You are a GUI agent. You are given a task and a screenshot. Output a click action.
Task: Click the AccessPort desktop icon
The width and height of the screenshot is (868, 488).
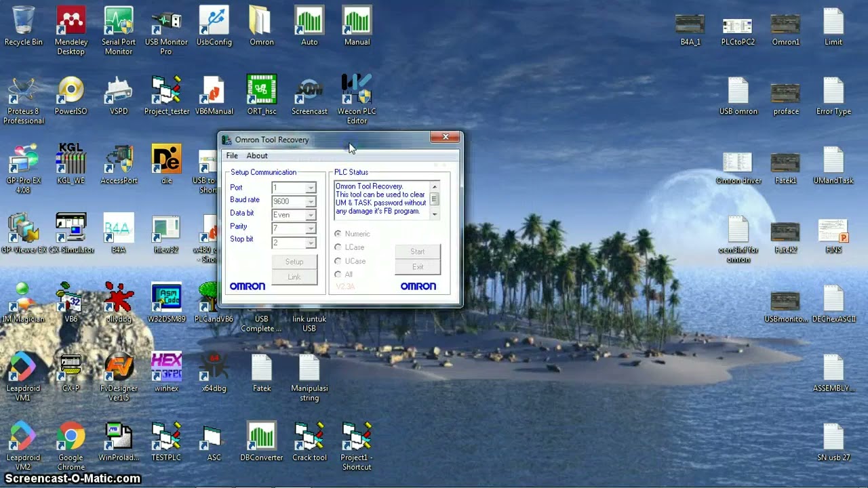(119, 165)
